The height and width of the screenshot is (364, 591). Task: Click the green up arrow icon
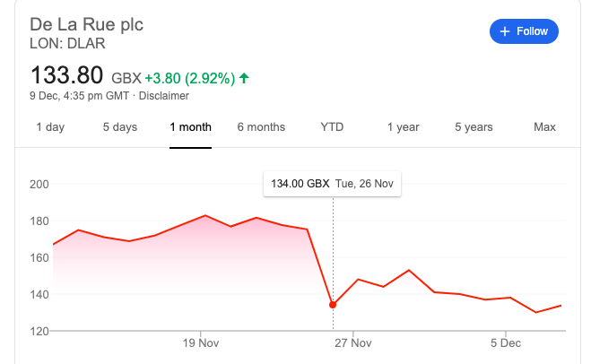(x=244, y=78)
